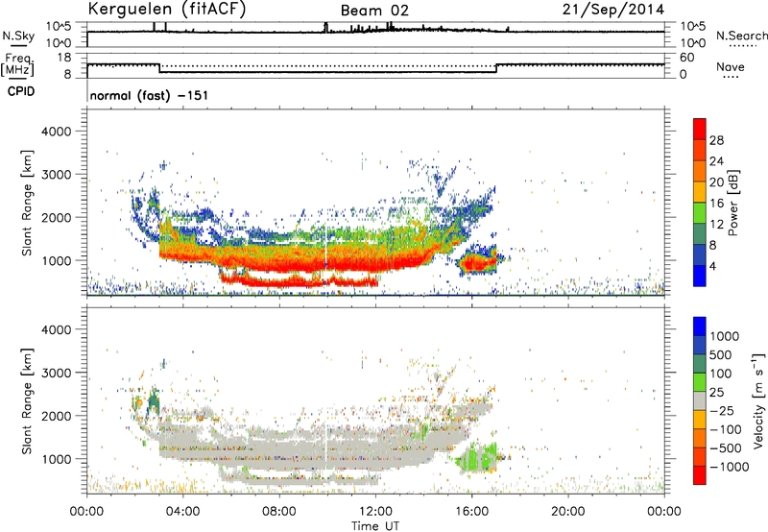Click the red bottom of velocity colorbar
The width and height of the screenshot is (768, 532).
pos(700,475)
